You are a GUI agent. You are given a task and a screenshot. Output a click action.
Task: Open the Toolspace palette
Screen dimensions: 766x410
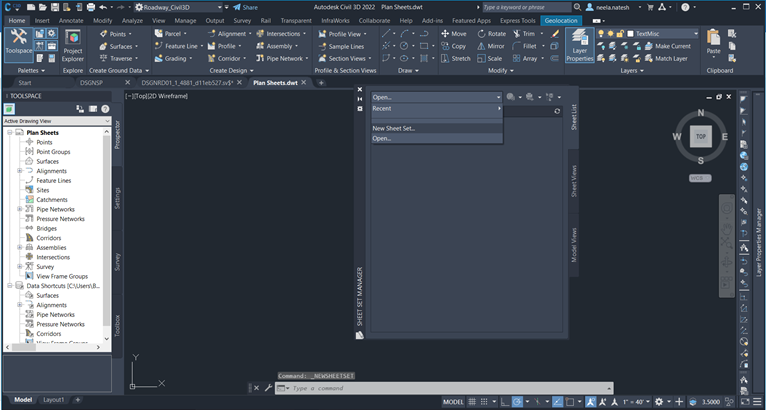coord(19,44)
